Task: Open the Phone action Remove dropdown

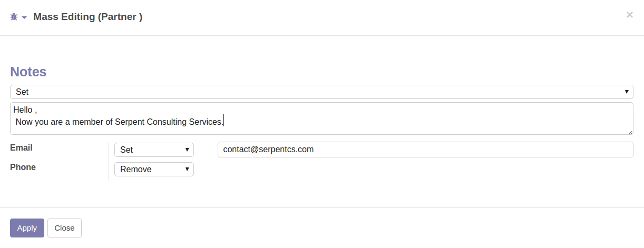Action: (154, 169)
